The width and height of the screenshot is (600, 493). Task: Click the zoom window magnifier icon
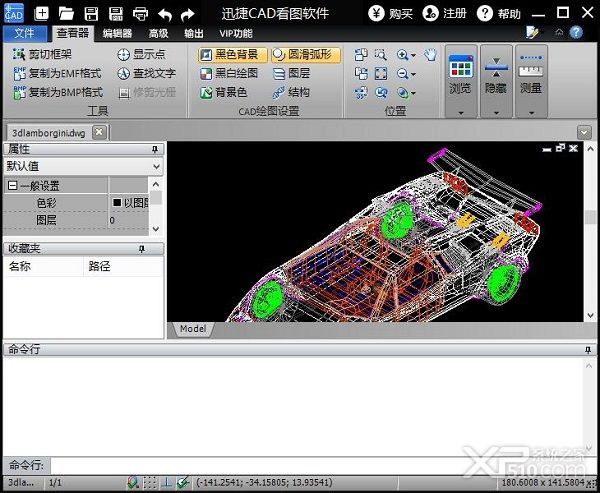(x=380, y=55)
